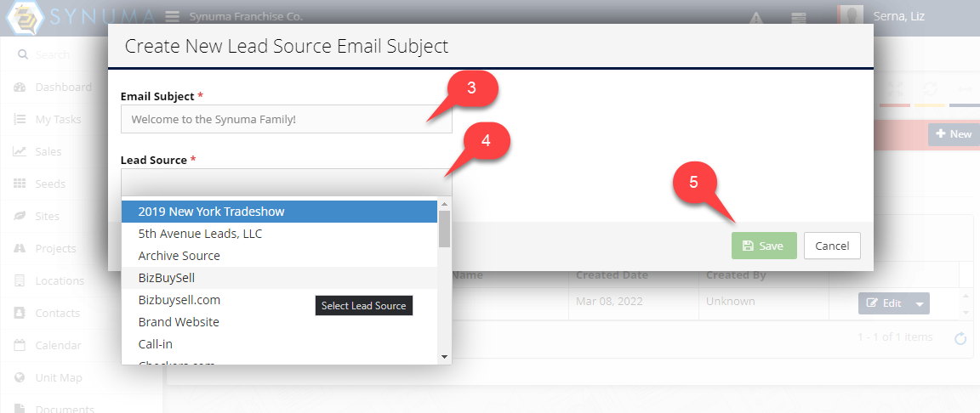This screenshot has height=413, width=980.
Task: Click the Email Subject input field
Action: pos(286,118)
